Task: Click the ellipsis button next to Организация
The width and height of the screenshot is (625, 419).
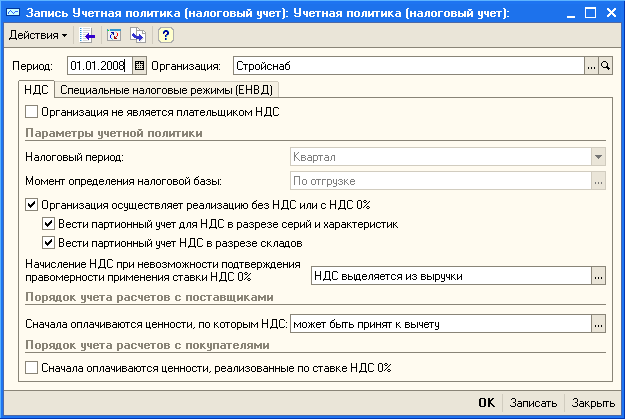Action: point(591,66)
